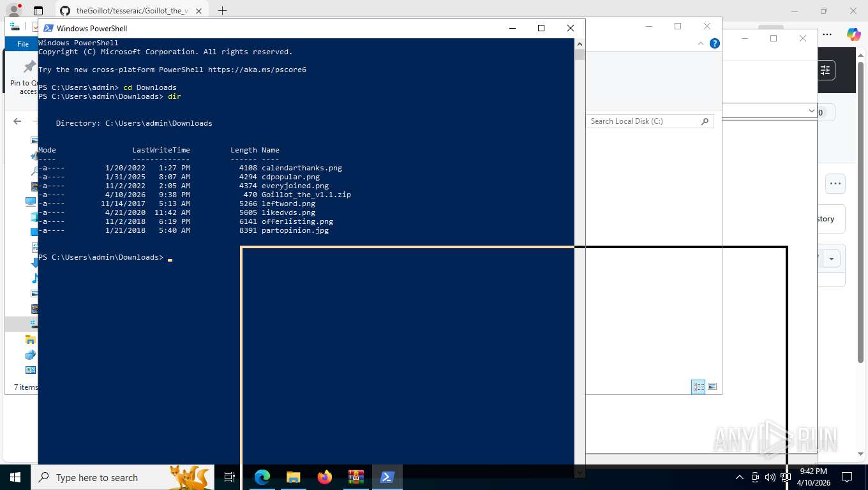Click the Edge profile avatar icon
Screen dimensions: 868x490
[13, 11]
